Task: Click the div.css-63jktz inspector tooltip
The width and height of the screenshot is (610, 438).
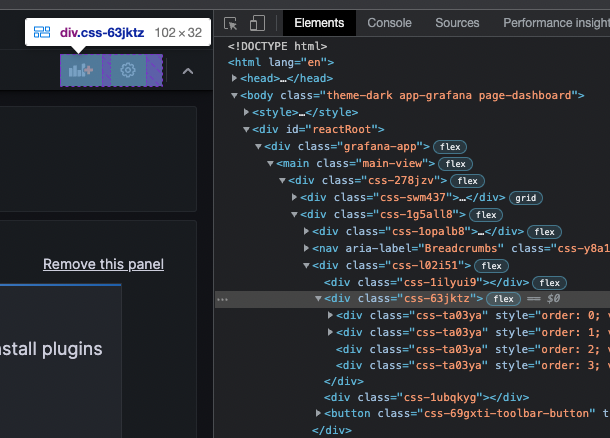Action: point(118,32)
